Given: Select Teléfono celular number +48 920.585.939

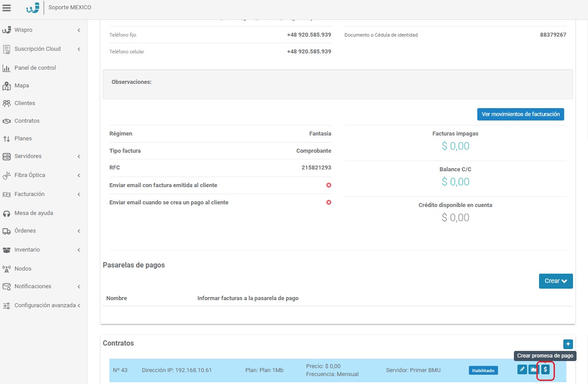Looking at the screenshot, I should coord(309,52).
